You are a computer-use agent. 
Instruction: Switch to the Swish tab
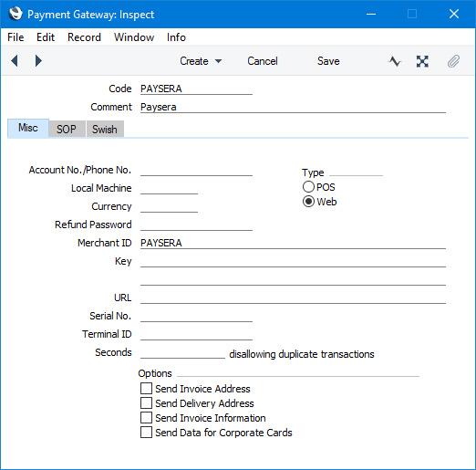click(x=105, y=129)
